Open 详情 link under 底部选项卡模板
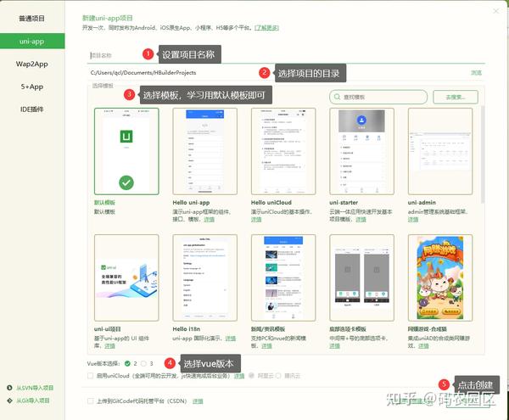 click(x=334, y=346)
